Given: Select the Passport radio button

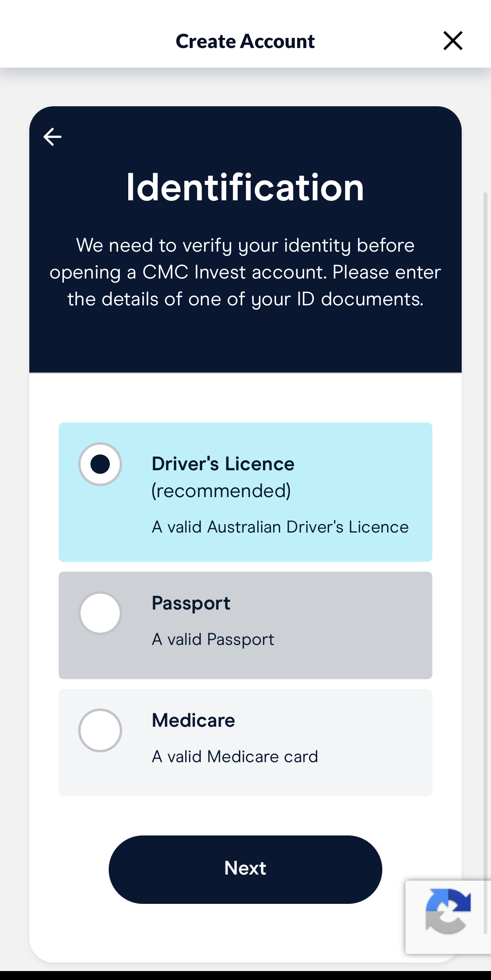Looking at the screenshot, I should click(x=100, y=613).
